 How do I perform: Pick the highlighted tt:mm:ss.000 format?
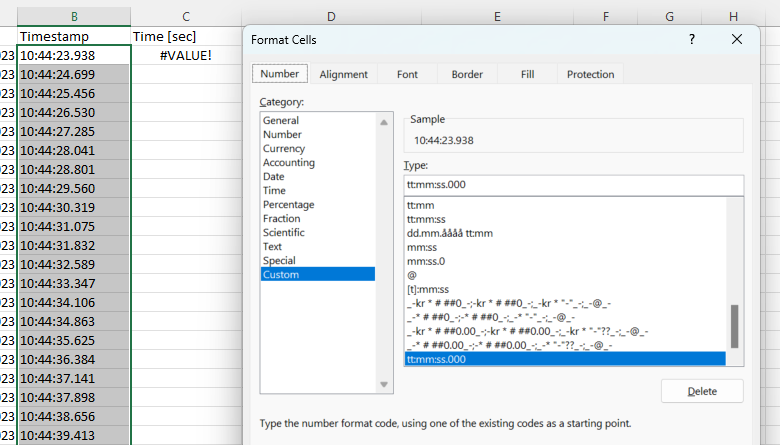coord(565,359)
